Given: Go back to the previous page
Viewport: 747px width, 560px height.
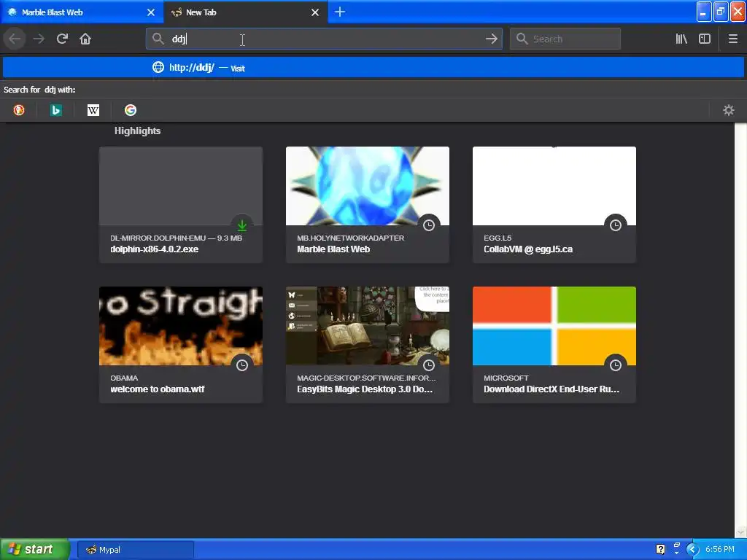Looking at the screenshot, I should 15,39.
